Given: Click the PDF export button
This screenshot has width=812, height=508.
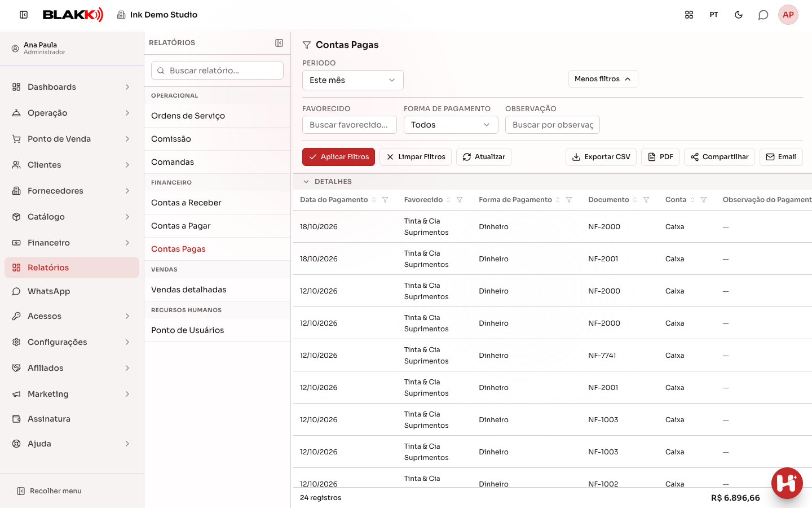Looking at the screenshot, I should (660, 157).
